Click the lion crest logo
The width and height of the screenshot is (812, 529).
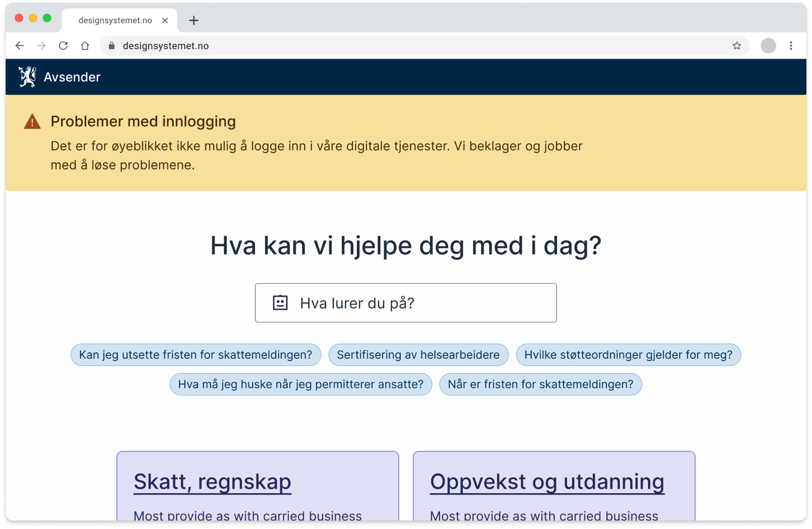pyautogui.click(x=27, y=77)
